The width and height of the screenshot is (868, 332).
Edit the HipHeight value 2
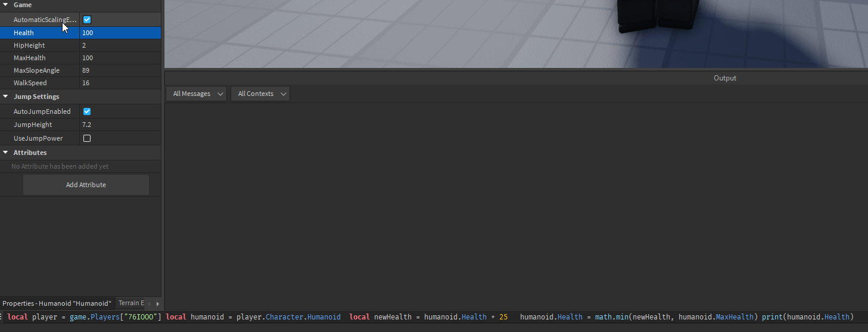click(x=120, y=45)
